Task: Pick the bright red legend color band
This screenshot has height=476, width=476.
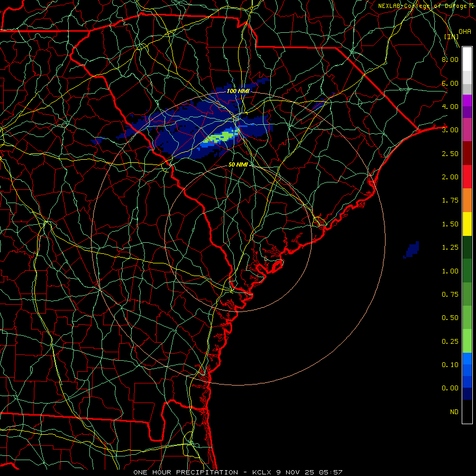Action: (467, 177)
